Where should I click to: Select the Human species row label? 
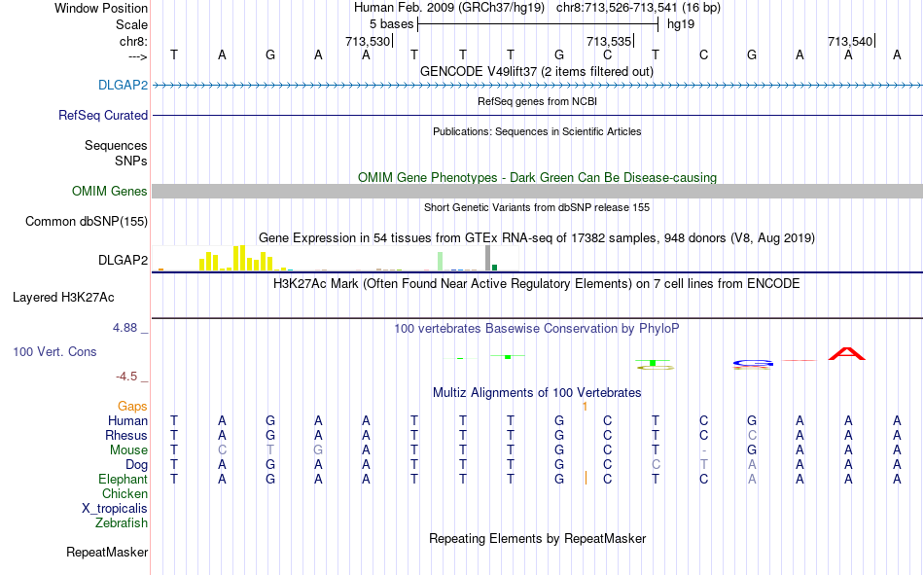click(127, 420)
